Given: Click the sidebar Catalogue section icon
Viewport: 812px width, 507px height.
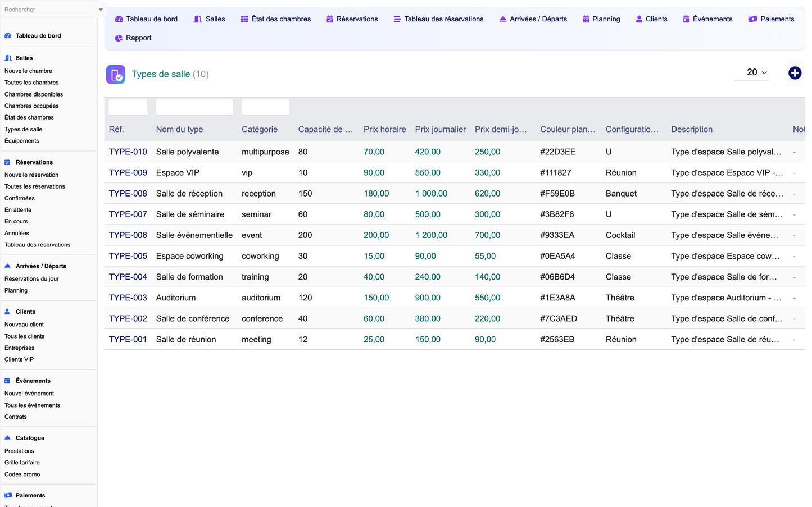Looking at the screenshot, I should point(7,438).
